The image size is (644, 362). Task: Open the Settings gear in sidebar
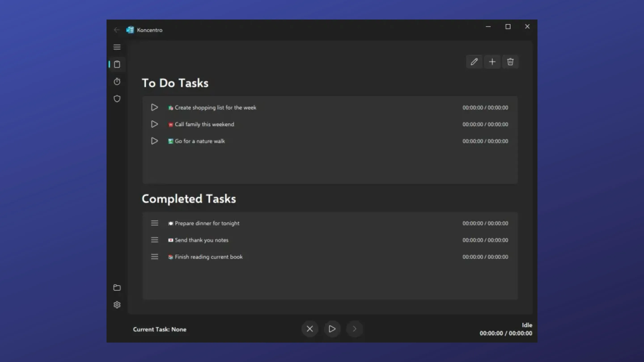pos(117,305)
